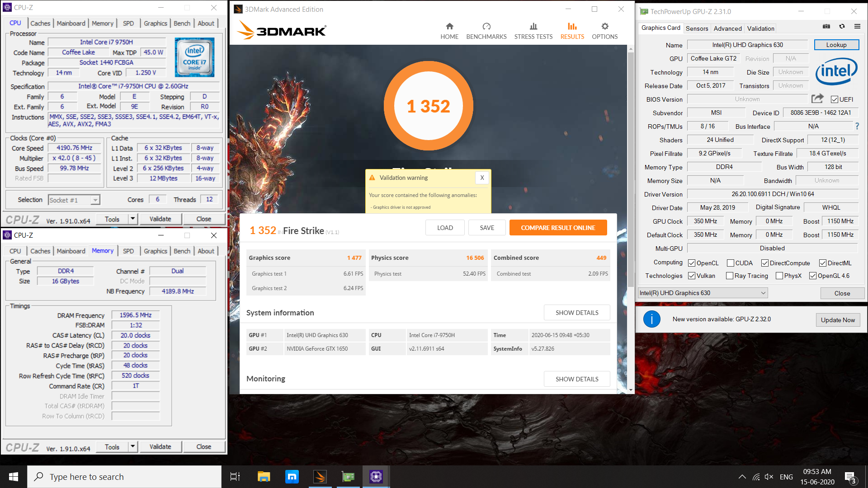Click Update Now button
This screenshot has height=488, width=868.
tap(838, 320)
